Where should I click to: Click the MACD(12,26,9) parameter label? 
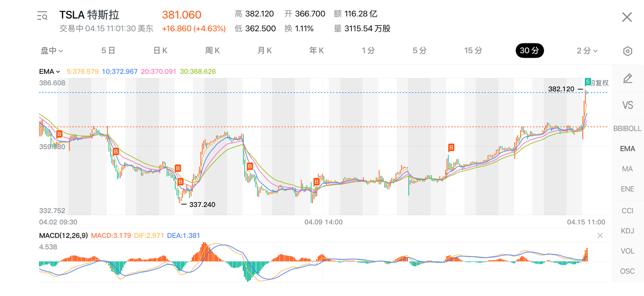tap(63, 236)
